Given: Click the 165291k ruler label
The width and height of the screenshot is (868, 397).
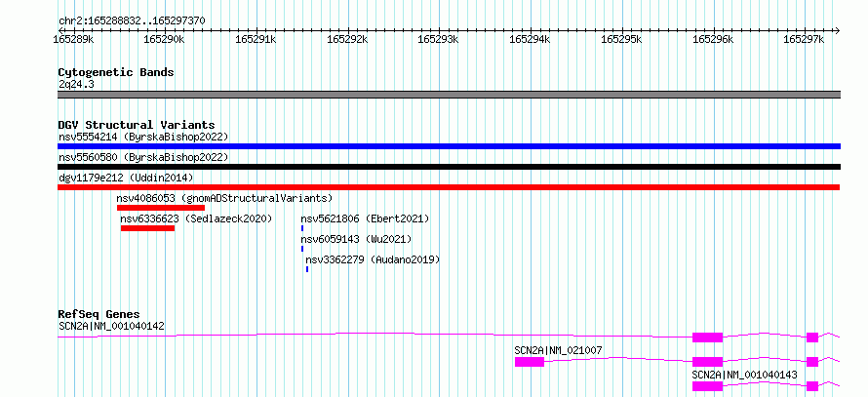Looking at the screenshot, I should (x=256, y=39).
